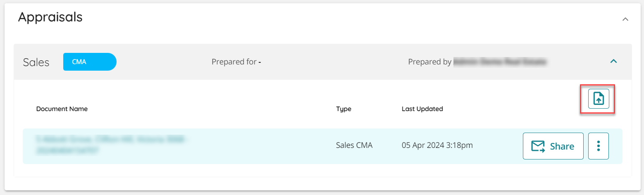
Task: Click the Prepared for label
Action: pos(234,62)
